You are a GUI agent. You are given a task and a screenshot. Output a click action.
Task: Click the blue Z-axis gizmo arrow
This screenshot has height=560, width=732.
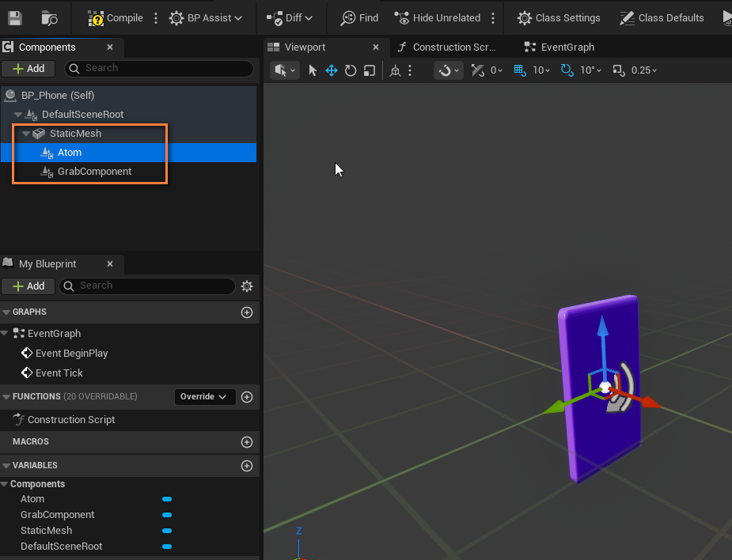point(603,327)
